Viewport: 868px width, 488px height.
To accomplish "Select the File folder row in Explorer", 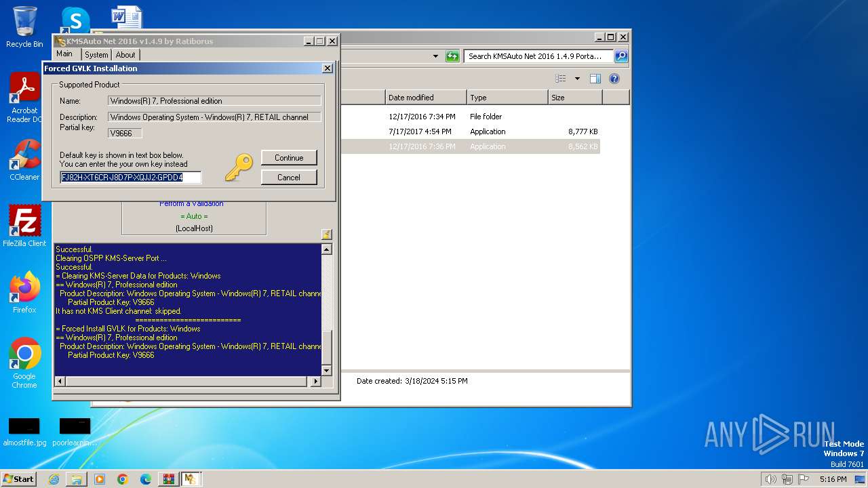I will pyautogui.click(x=471, y=117).
